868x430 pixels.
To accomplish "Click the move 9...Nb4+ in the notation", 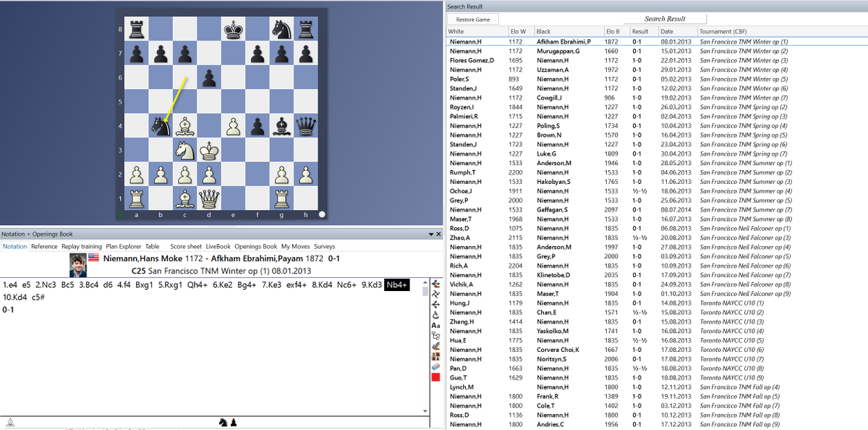I will click(x=397, y=285).
